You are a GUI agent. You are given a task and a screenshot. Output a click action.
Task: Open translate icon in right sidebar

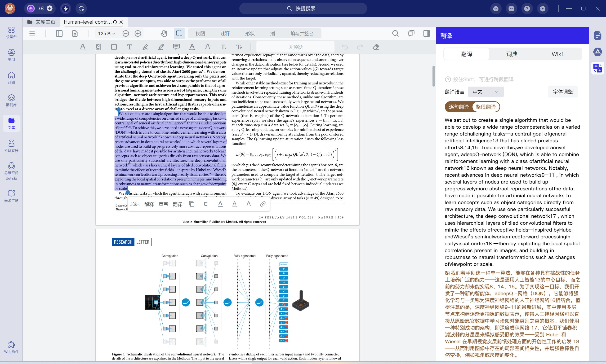click(x=597, y=68)
